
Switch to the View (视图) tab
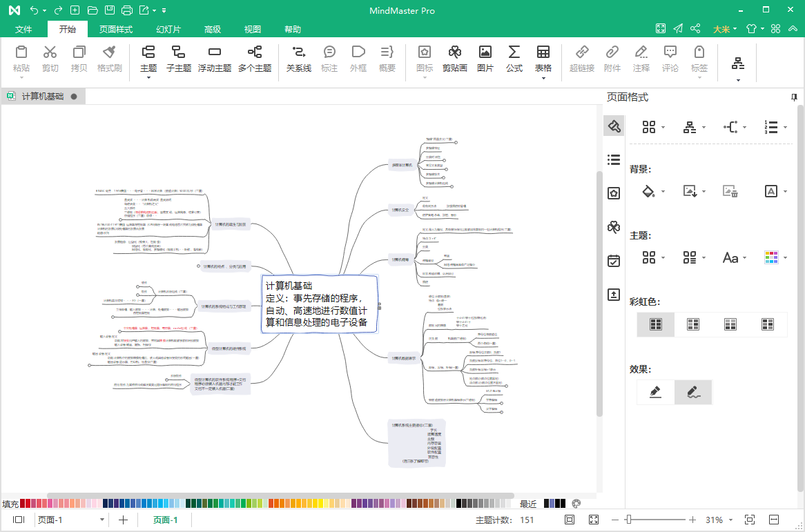[253, 29]
